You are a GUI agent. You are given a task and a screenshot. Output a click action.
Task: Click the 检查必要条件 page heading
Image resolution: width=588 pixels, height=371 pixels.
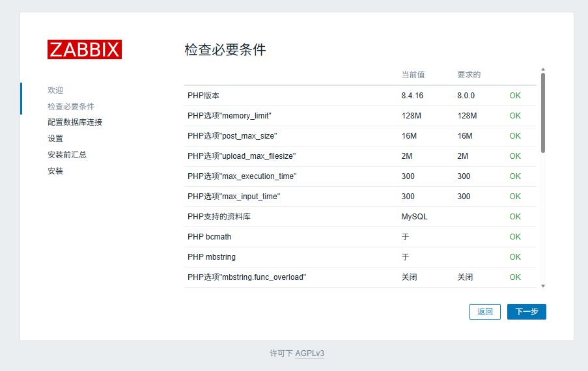pyautogui.click(x=225, y=49)
